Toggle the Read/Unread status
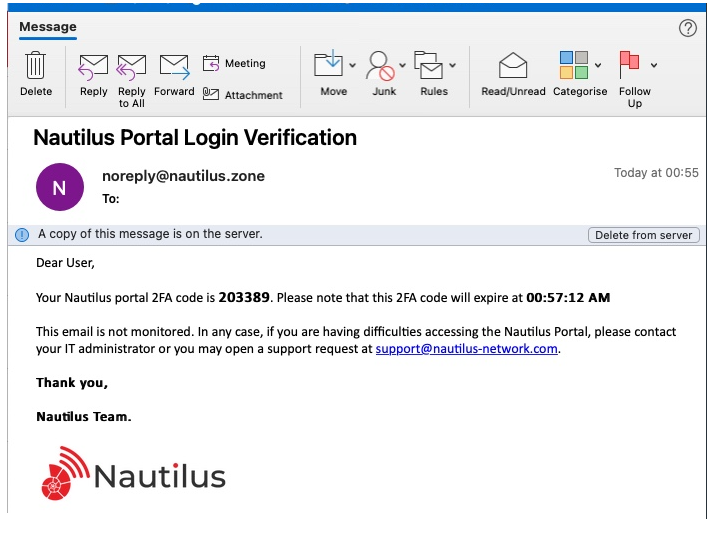 click(x=513, y=66)
